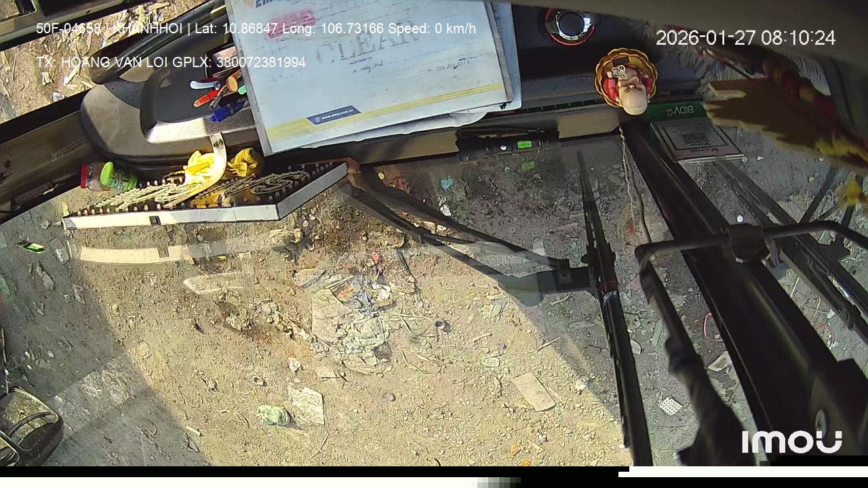
Task: Select the timestamp 2026-01-27 08:10:24
Action: point(745,38)
